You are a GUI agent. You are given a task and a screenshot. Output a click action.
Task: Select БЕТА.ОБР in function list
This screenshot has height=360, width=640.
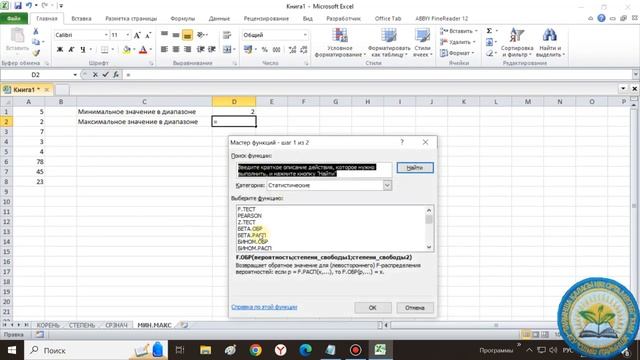click(x=250, y=229)
